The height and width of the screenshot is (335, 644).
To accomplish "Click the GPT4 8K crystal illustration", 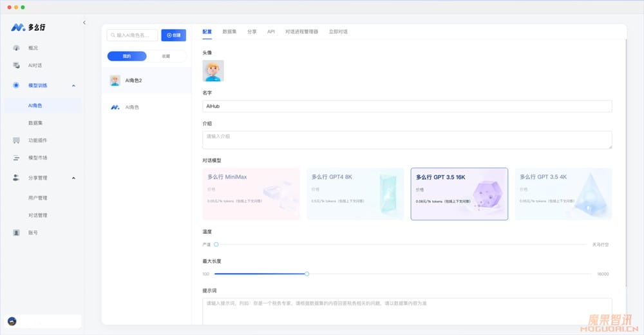I will coord(388,194).
